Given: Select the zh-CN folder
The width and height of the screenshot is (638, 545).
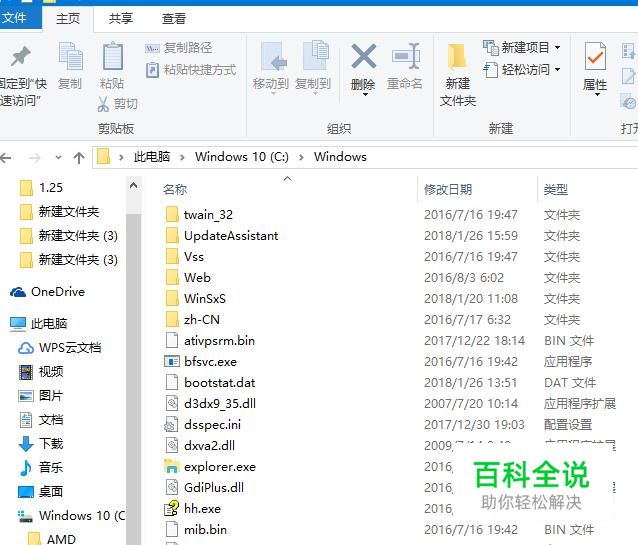Looking at the screenshot, I should tap(192, 320).
